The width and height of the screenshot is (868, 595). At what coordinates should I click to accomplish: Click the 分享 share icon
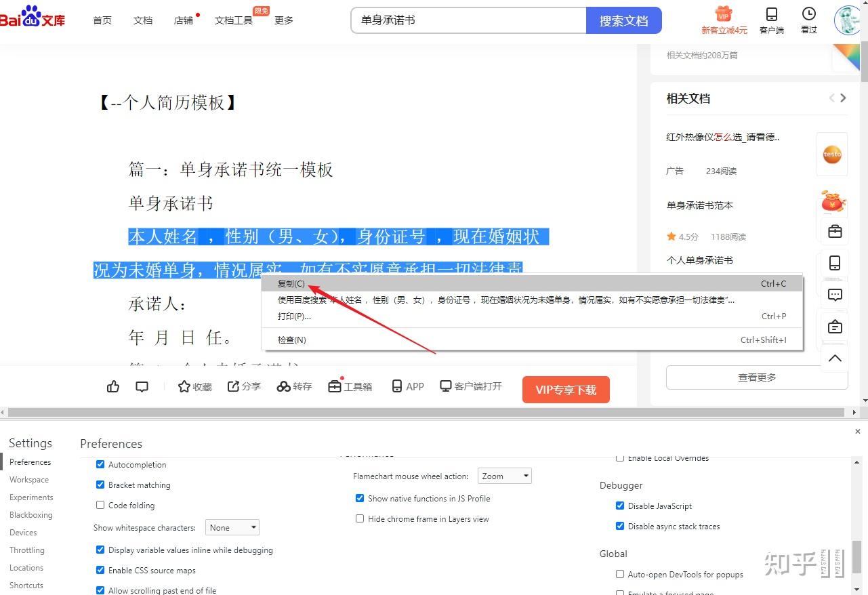(234, 386)
